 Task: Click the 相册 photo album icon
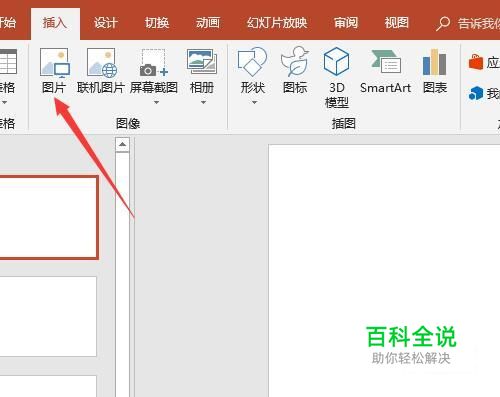[x=202, y=62]
